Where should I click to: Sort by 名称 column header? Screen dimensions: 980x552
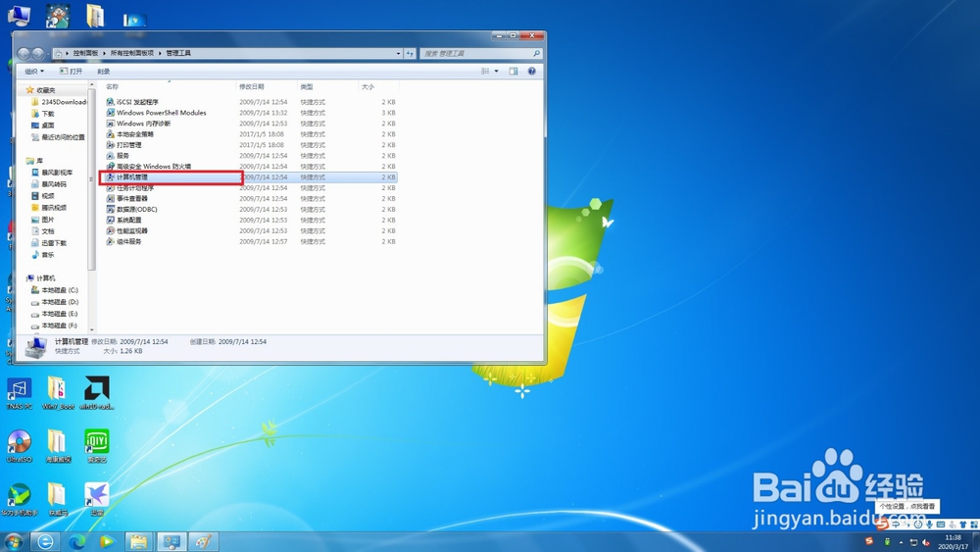pos(169,86)
